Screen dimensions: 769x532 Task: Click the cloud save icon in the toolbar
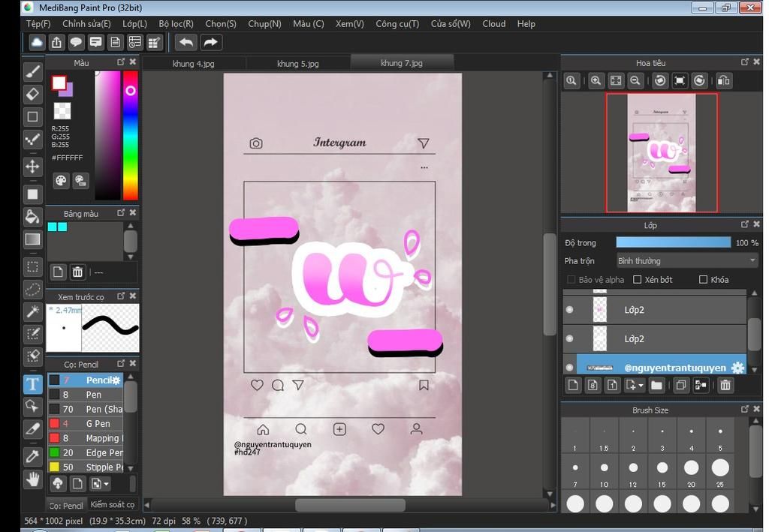click(37, 43)
